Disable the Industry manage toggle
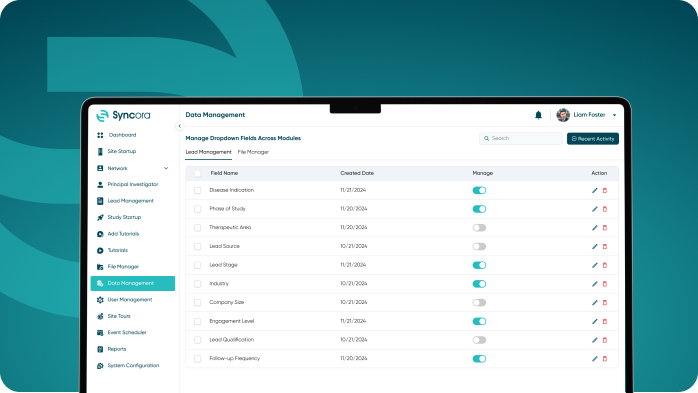 479,284
